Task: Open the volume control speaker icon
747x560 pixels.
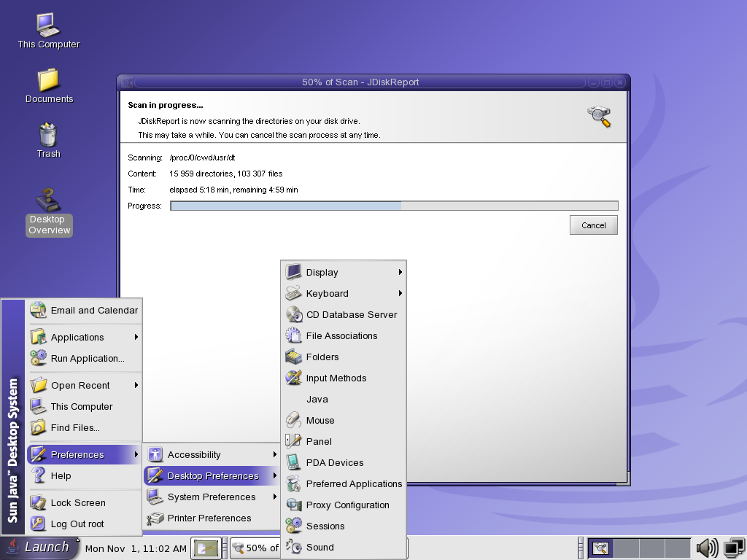Action: (x=707, y=548)
